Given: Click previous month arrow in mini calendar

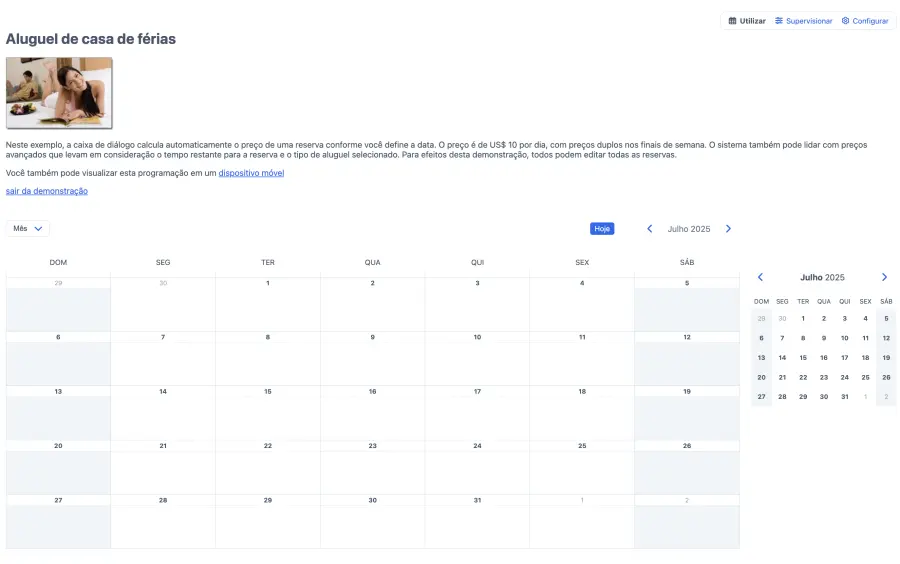Looking at the screenshot, I should [x=760, y=277].
